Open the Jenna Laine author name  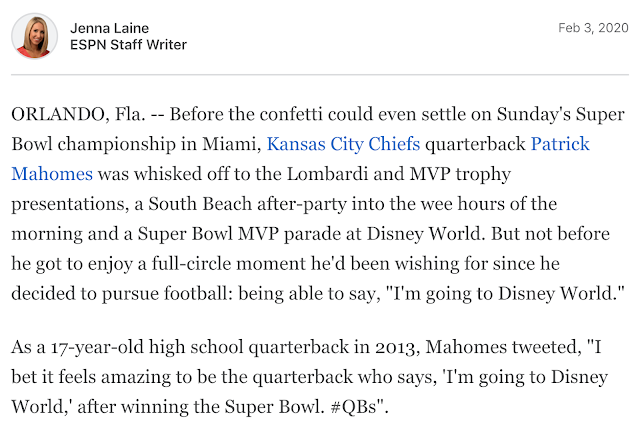109,28
